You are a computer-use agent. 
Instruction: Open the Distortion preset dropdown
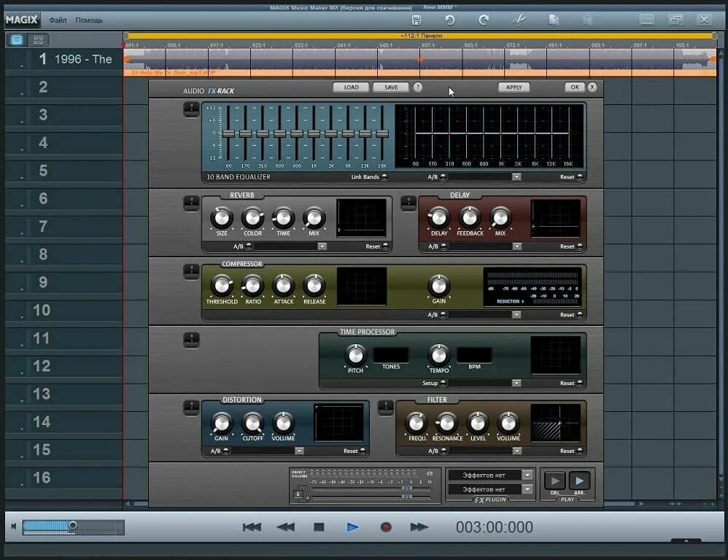[300, 451]
